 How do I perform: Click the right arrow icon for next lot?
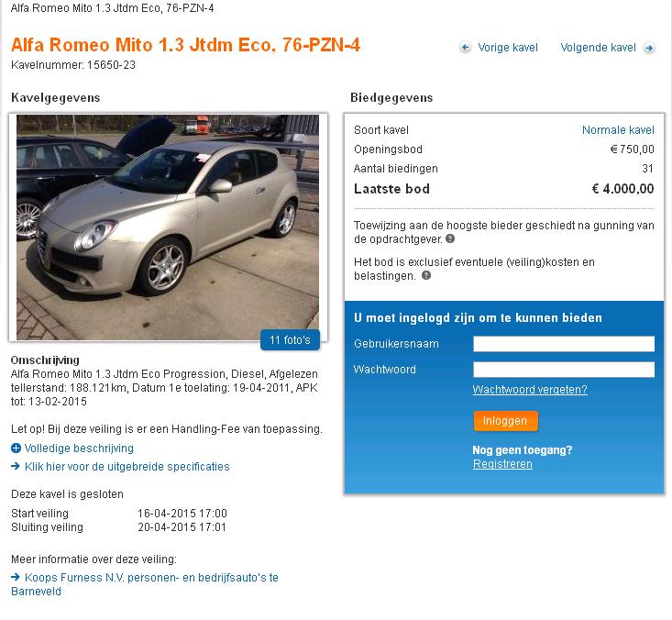(649, 48)
